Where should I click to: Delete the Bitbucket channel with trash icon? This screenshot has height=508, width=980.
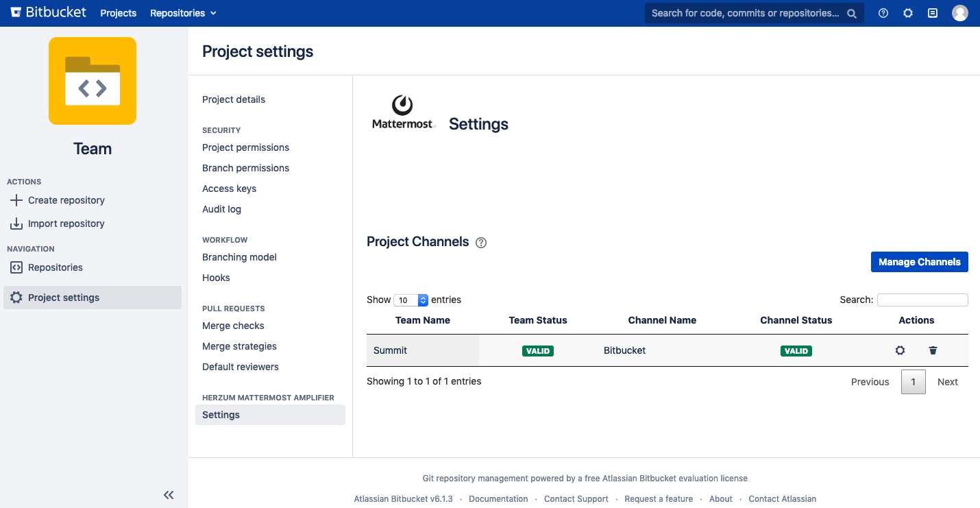click(x=933, y=350)
